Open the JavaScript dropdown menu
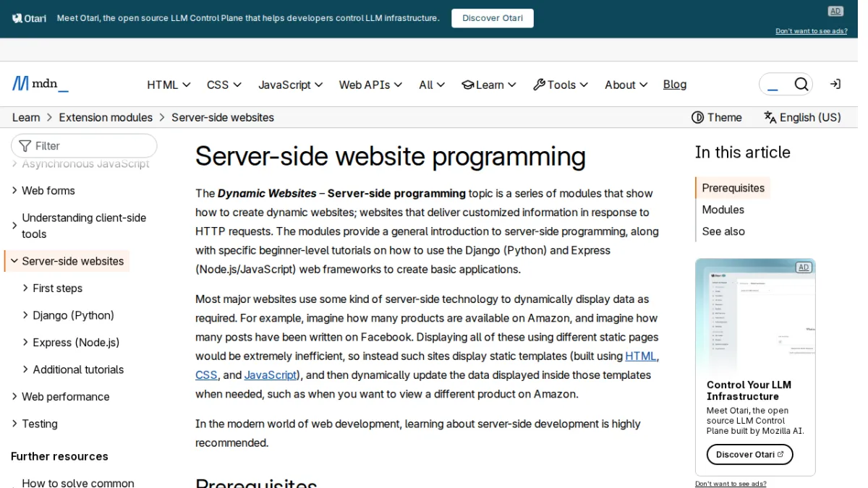Screen dimensions: 868x488 click(291, 85)
